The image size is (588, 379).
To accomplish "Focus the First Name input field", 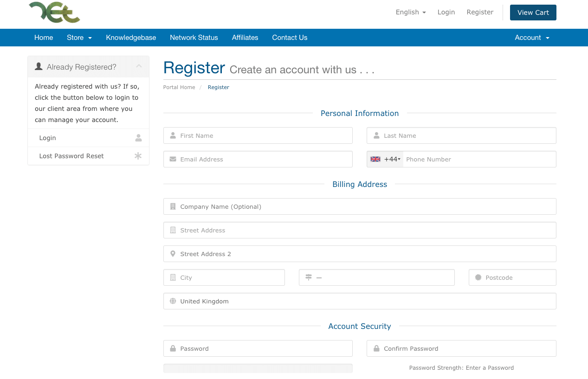I will click(x=258, y=135).
